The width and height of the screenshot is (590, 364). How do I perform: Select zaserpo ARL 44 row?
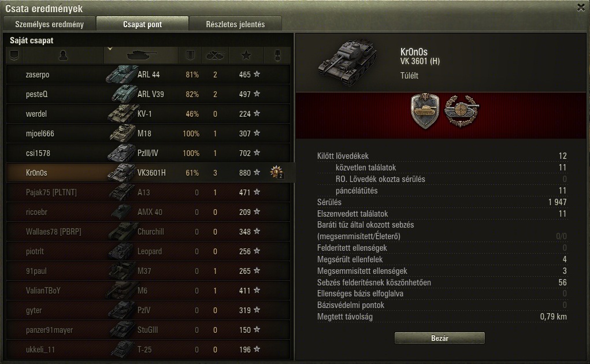coord(149,75)
